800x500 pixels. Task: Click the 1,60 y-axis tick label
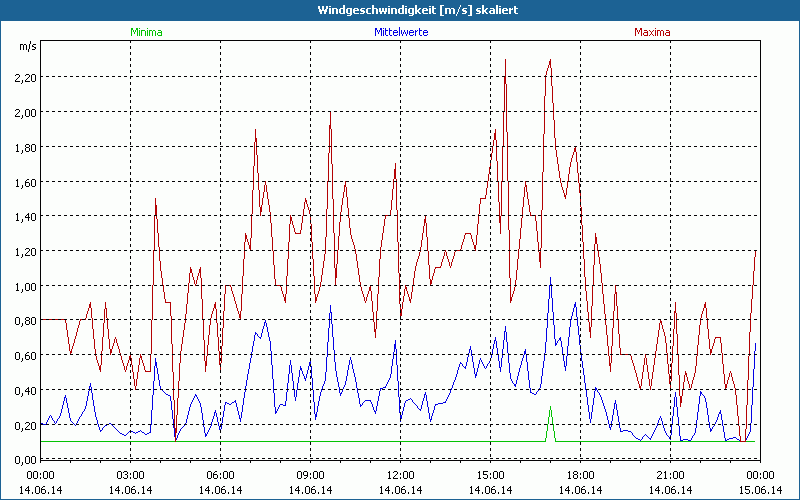(x=26, y=182)
